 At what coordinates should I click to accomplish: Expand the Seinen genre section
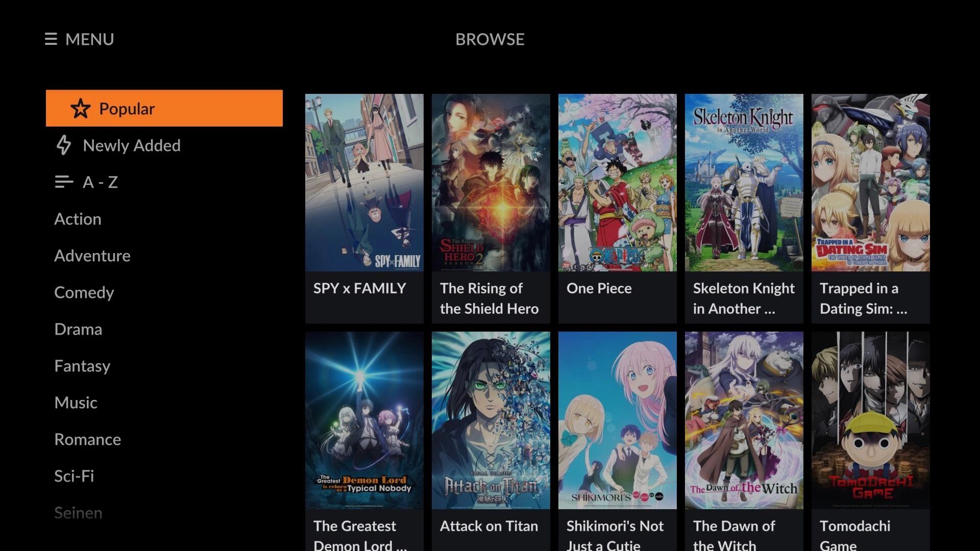pyautogui.click(x=78, y=512)
